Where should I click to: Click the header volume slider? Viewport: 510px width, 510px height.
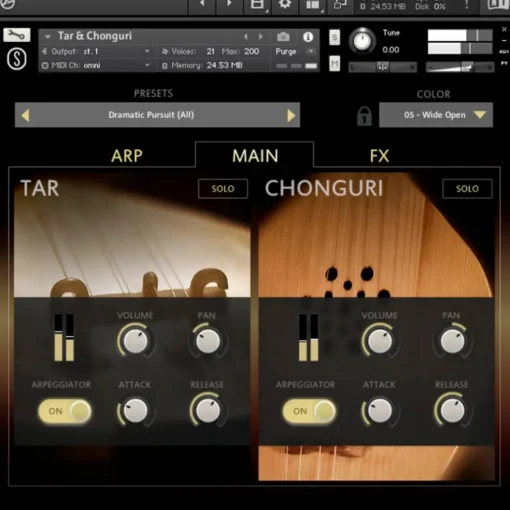[x=460, y=67]
